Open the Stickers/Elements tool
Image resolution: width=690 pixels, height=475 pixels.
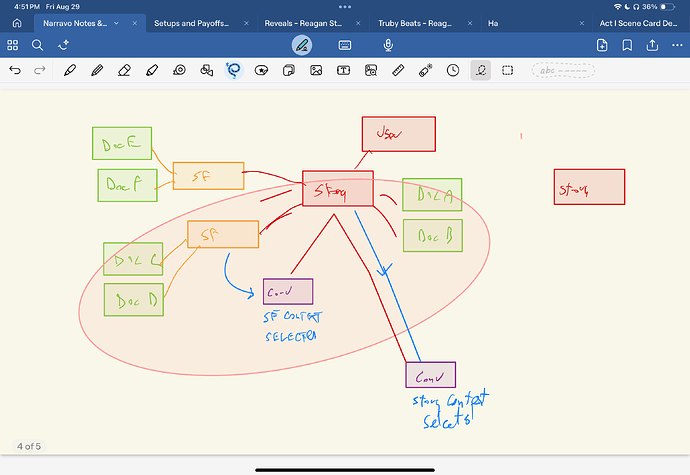[x=261, y=71]
